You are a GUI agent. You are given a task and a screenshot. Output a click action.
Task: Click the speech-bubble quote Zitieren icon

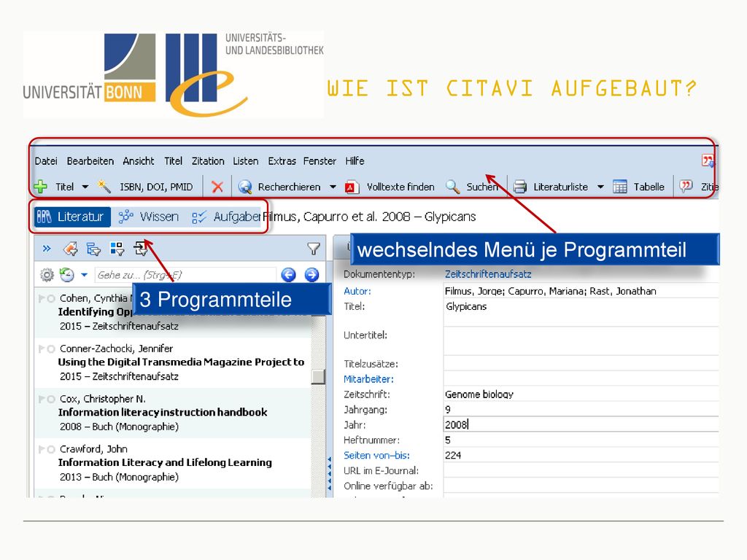686,186
